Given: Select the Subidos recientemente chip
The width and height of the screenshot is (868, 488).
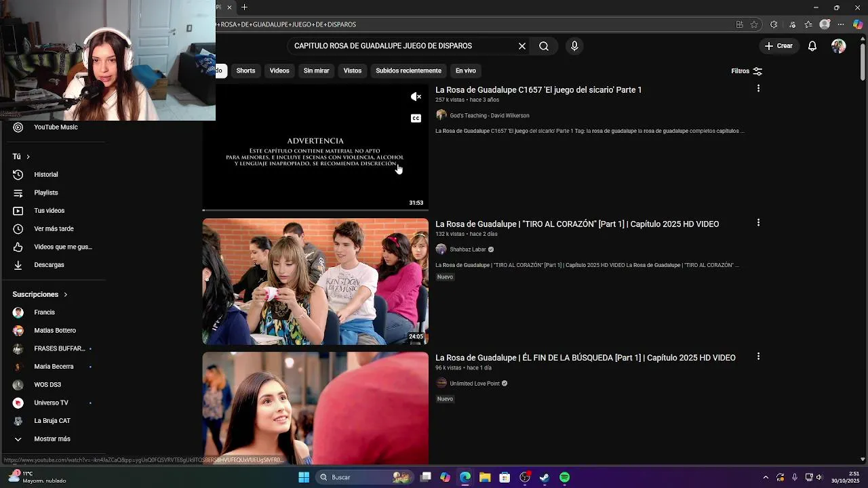Looking at the screenshot, I should pos(408,70).
